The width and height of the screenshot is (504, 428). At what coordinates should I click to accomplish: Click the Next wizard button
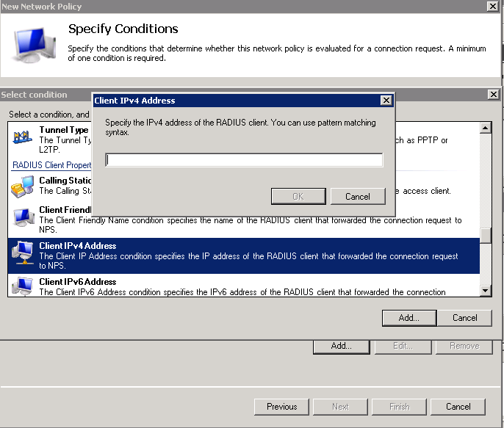coord(340,407)
